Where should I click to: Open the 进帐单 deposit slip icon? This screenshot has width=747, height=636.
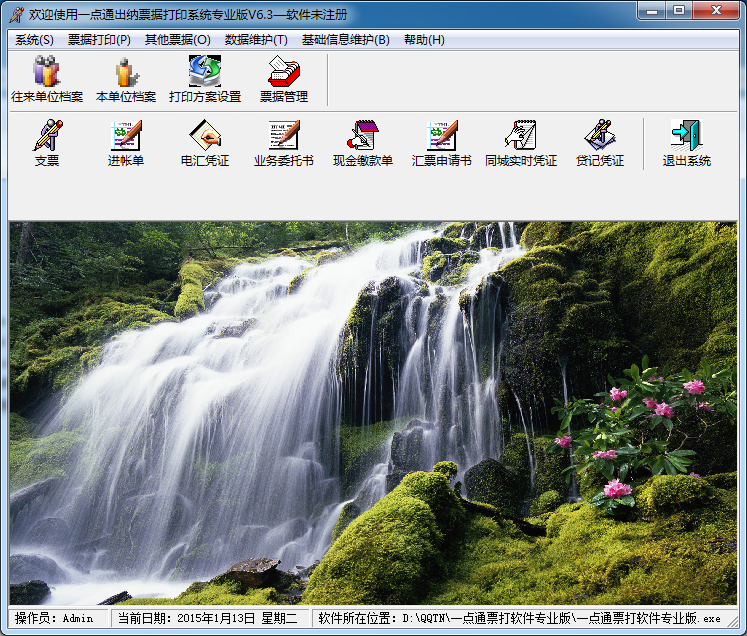126,142
